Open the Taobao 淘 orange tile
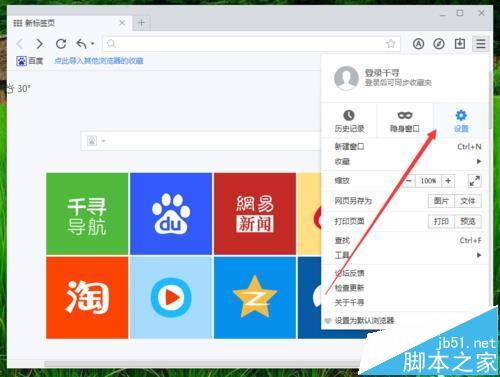The image size is (500, 377). pyautogui.click(x=87, y=297)
